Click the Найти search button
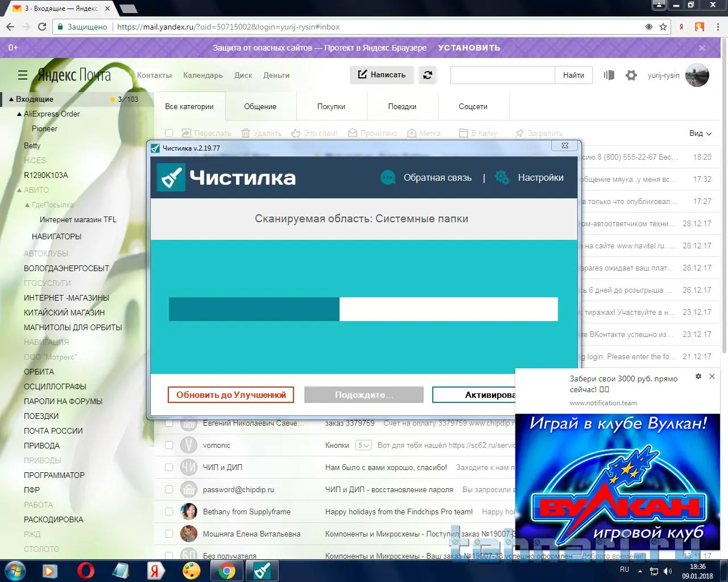The width and height of the screenshot is (728, 582). [x=573, y=75]
